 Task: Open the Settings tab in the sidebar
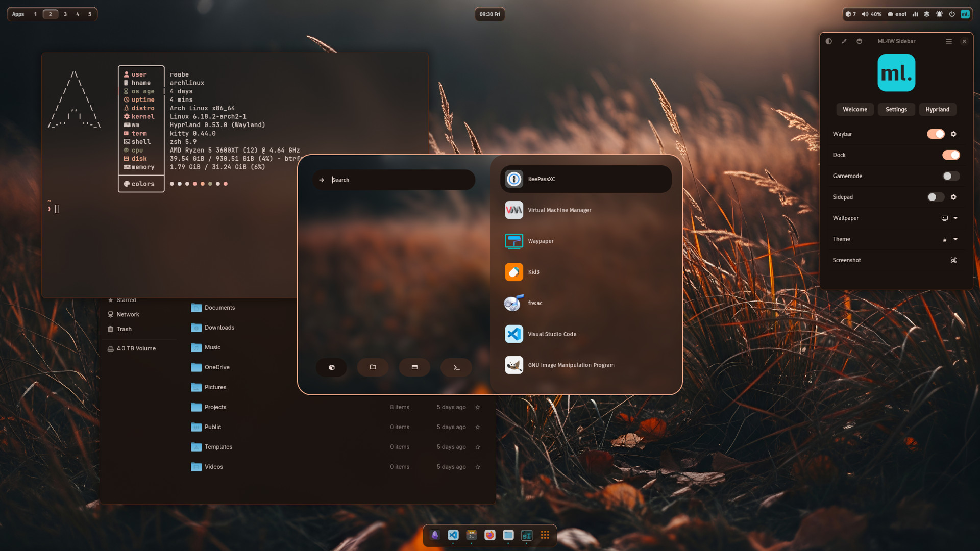[896, 109]
